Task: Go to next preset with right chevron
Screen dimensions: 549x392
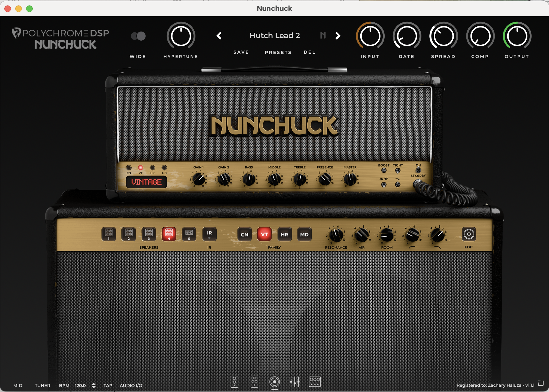Action: click(x=338, y=36)
